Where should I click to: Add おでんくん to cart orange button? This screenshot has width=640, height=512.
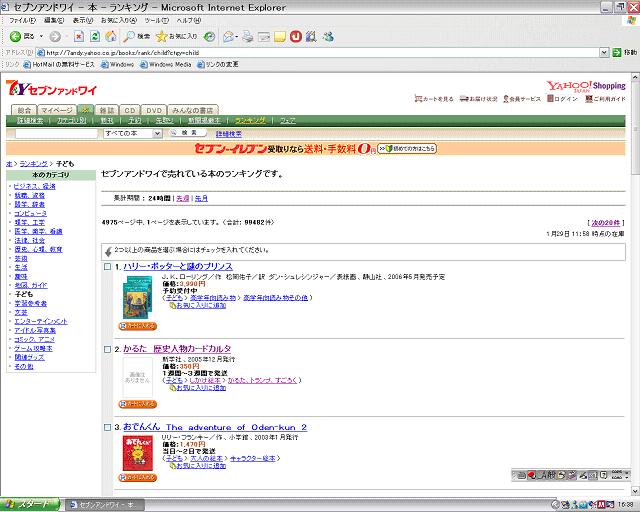(x=138, y=477)
